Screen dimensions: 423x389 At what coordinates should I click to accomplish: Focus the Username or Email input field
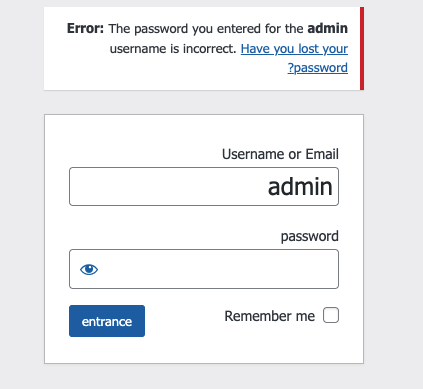tap(204, 187)
